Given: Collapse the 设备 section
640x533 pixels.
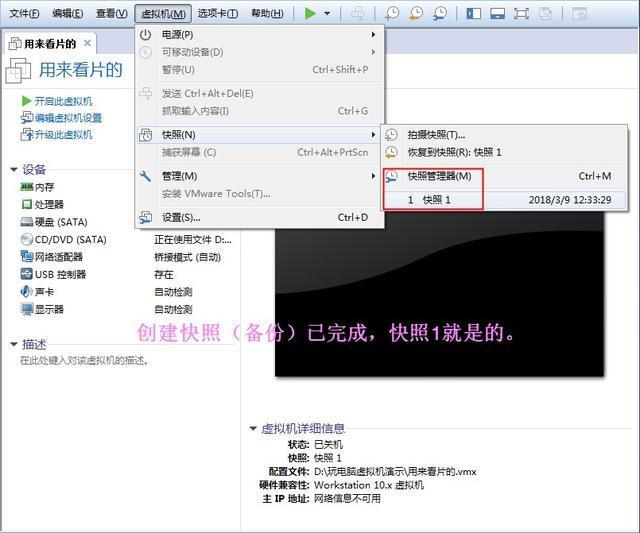Looking at the screenshot, I should pyautogui.click(x=14, y=169).
